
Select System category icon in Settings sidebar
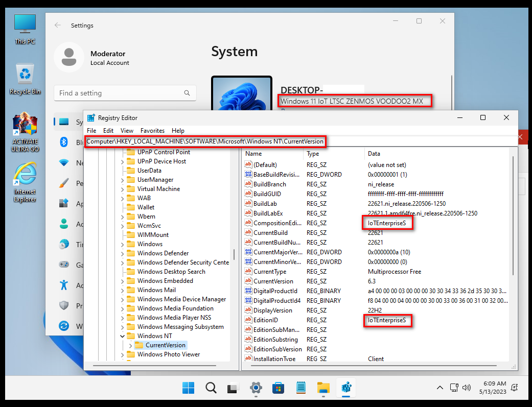pos(64,122)
